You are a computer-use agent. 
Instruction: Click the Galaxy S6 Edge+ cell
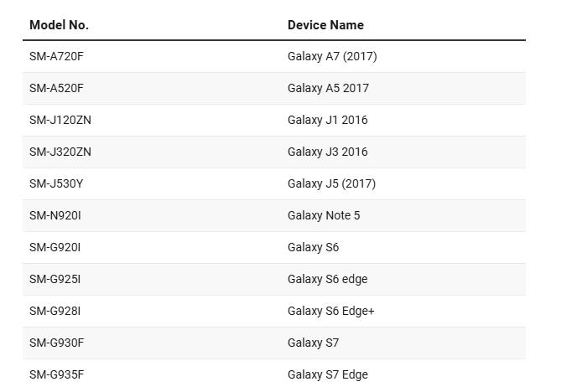pos(330,311)
